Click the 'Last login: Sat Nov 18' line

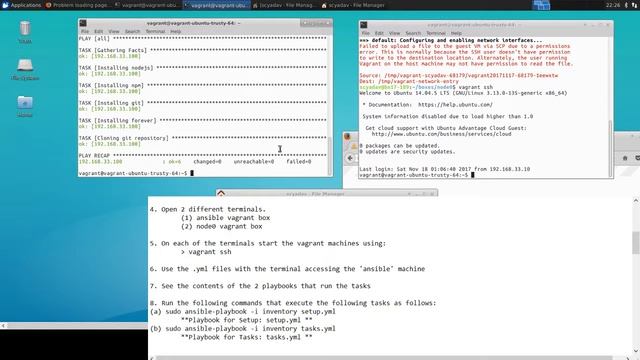[x=444, y=169]
